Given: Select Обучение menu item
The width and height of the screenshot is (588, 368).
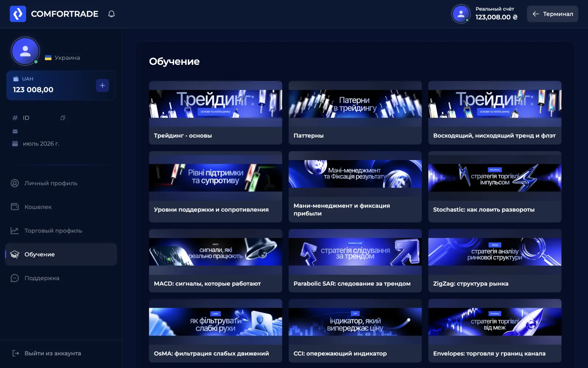Looking at the screenshot, I should pos(61,254).
